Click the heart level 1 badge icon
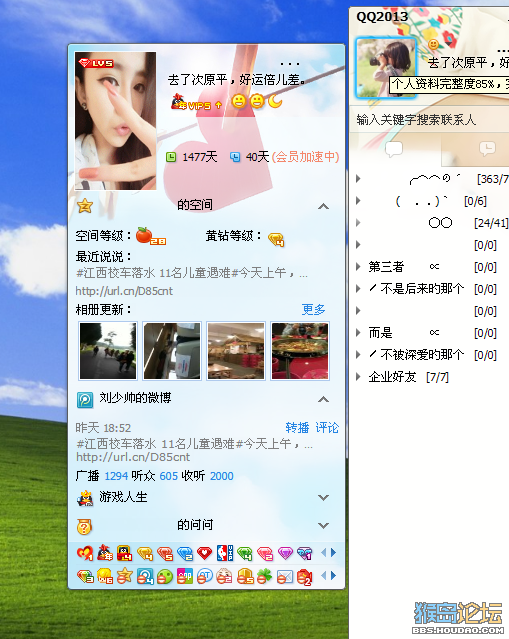 (85, 553)
